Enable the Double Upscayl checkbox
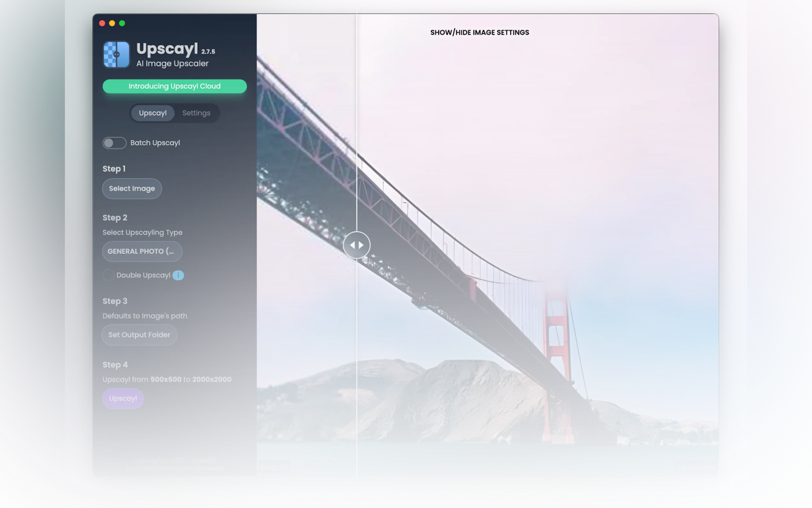The width and height of the screenshot is (812, 508). (x=108, y=275)
